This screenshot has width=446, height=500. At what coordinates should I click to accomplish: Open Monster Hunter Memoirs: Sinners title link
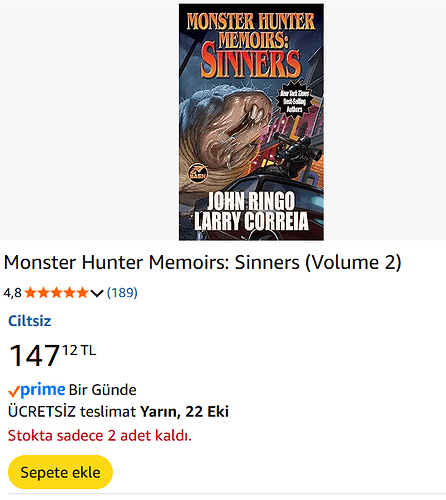coord(202,263)
